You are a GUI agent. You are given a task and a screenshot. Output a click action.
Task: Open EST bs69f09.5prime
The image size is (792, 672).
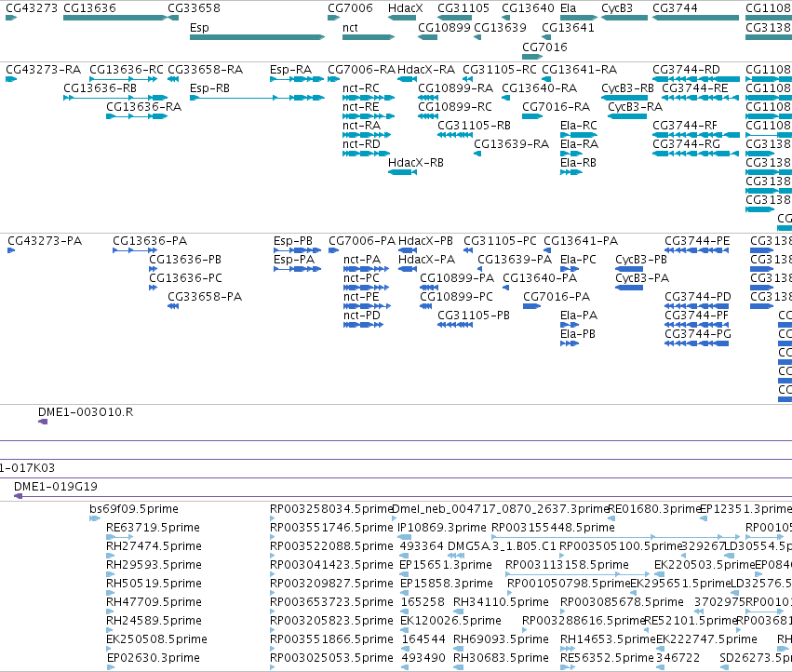coord(95,518)
